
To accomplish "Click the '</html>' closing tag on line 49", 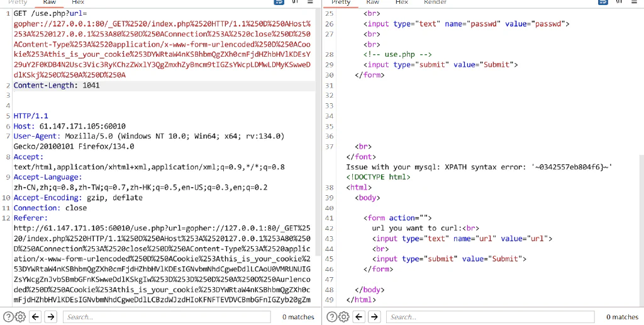I will tap(361, 300).
